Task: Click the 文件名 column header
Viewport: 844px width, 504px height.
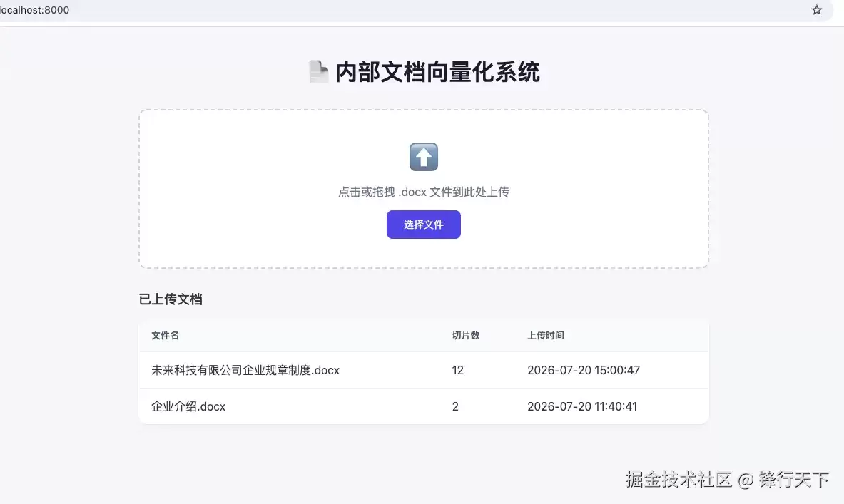Action: pyautogui.click(x=165, y=335)
